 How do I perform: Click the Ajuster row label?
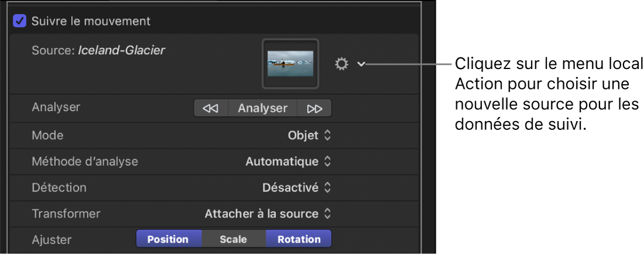pyautogui.click(x=51, y=239)
